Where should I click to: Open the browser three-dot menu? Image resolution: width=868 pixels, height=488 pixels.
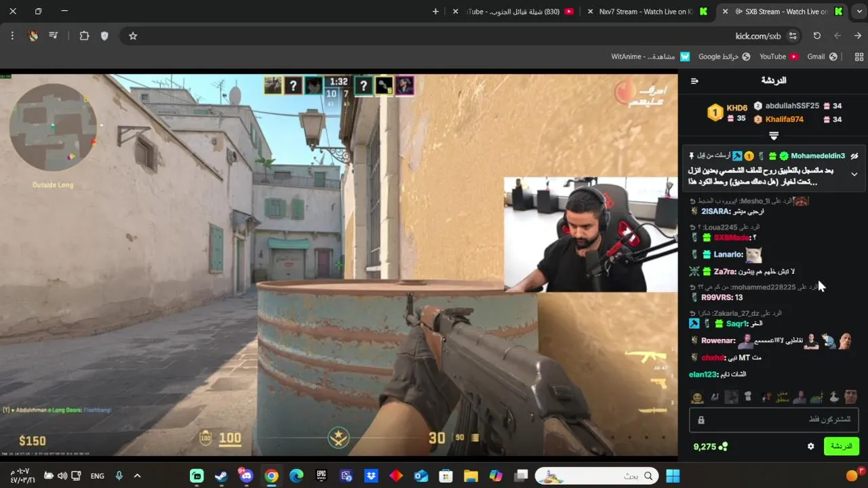[x=12, y=36]
